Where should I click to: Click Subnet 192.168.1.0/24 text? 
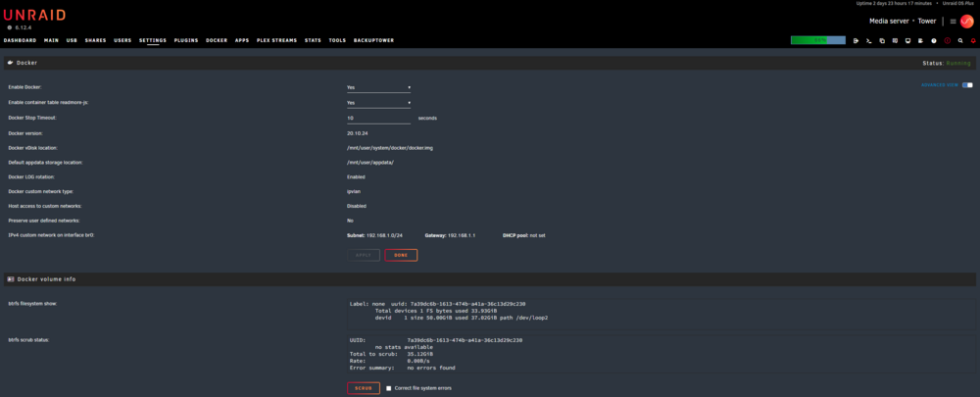(374, 235)
